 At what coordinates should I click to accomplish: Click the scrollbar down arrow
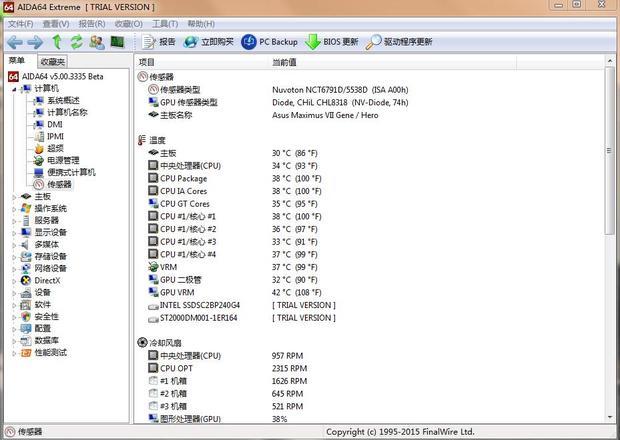[x=609, y=418]
